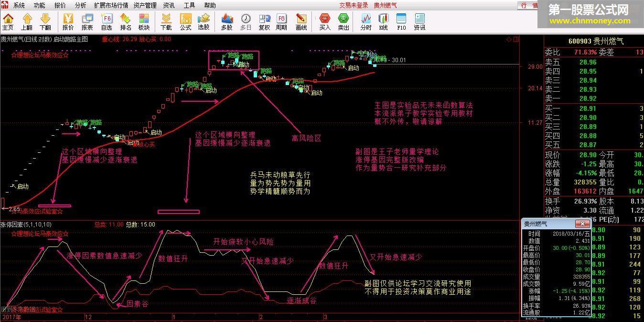Switch to 分时 intraday chart icon

pos(366,22)
